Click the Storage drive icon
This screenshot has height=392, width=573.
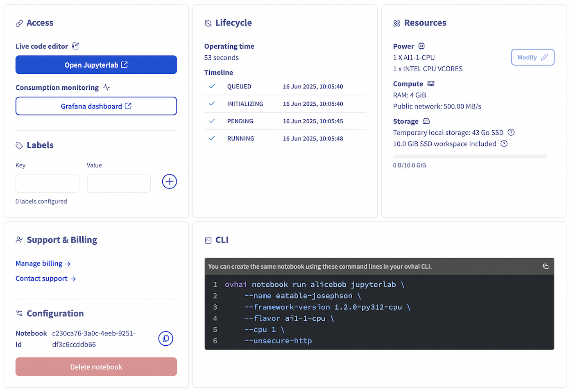click(426, 121)
